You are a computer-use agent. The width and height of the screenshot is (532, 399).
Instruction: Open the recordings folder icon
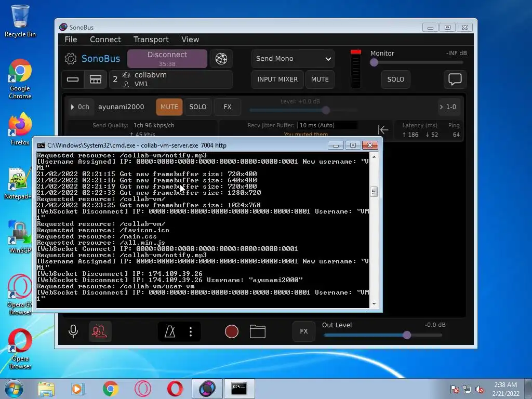click(258, 331)
